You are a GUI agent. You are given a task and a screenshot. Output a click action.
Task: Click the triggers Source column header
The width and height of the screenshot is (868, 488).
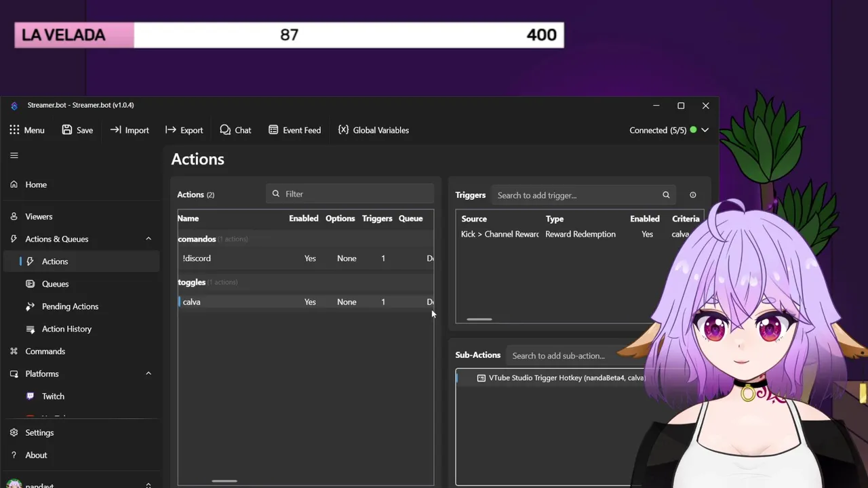pos(474,219)
